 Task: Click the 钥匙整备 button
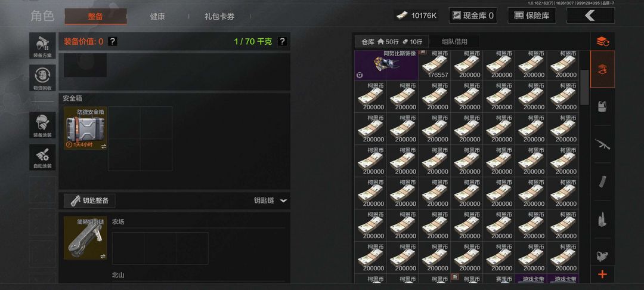coord(89,201)
